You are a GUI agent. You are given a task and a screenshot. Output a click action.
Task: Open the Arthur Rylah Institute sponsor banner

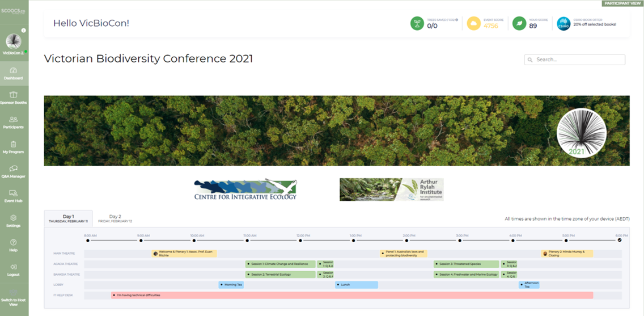391,189
